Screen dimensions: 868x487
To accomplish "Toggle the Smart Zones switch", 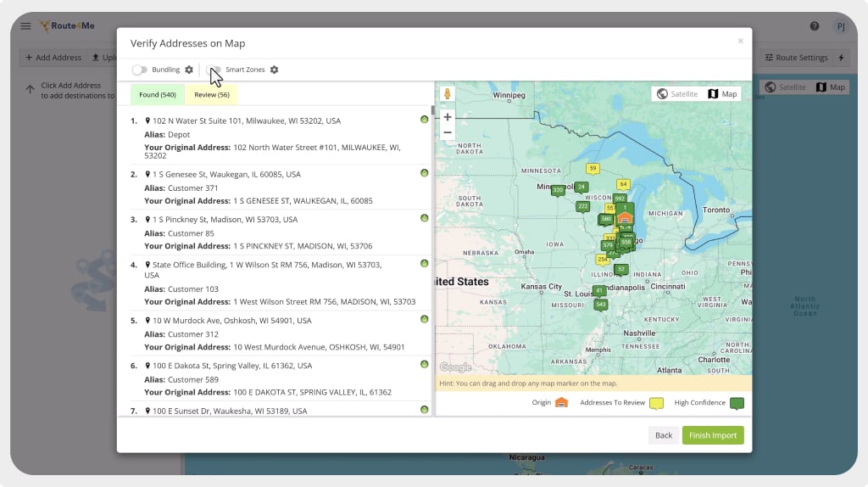I will [214, 70].
